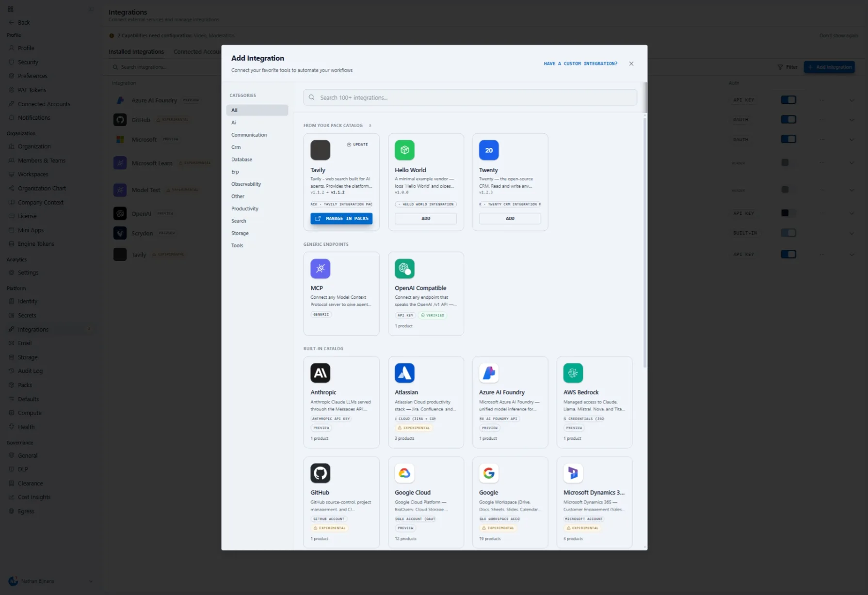Select the MCP purple connector icon
The width and height of the screenshot is (868, 595).
320,269
